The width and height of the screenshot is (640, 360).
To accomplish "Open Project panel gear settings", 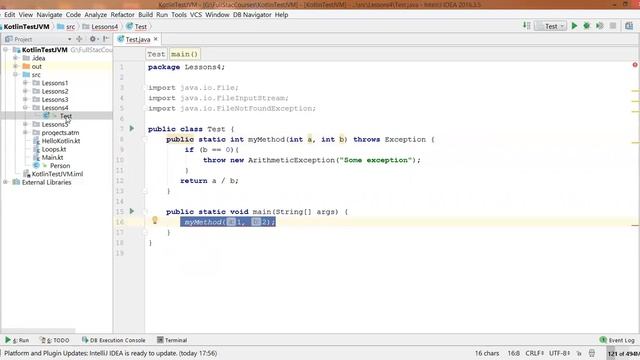I will pos(93,39).
